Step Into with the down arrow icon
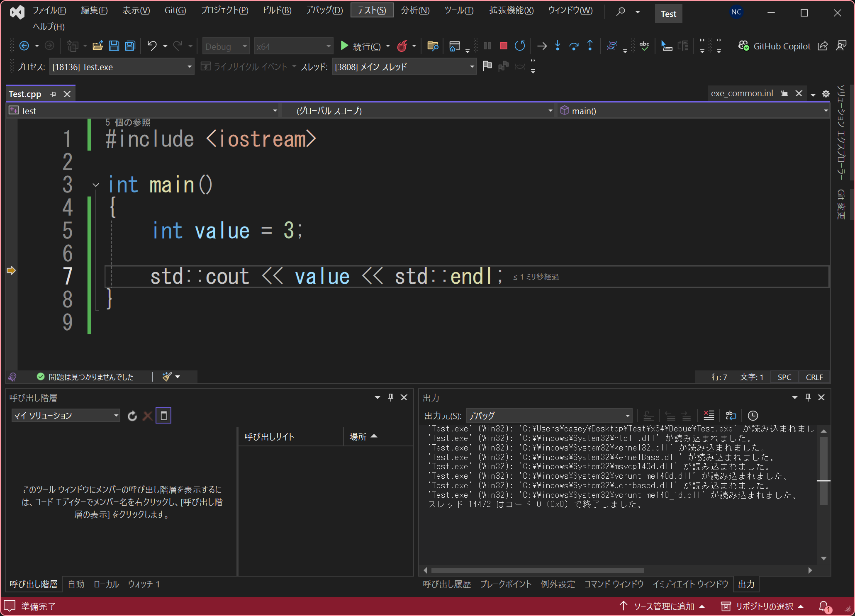The height and width of the screenshot is (616, 855). pyautogui.click(x=558, y=46)
